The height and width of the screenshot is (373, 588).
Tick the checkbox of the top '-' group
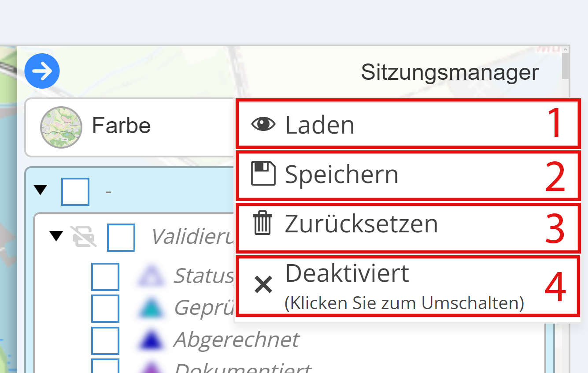tap(75, 192)
